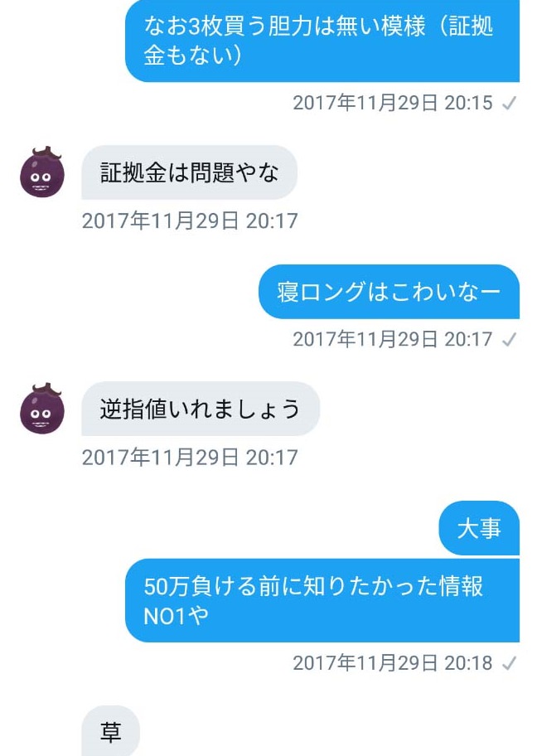
Task: Tap the word 逆指値 in gray bubble
Action: (x=133, y=409)
